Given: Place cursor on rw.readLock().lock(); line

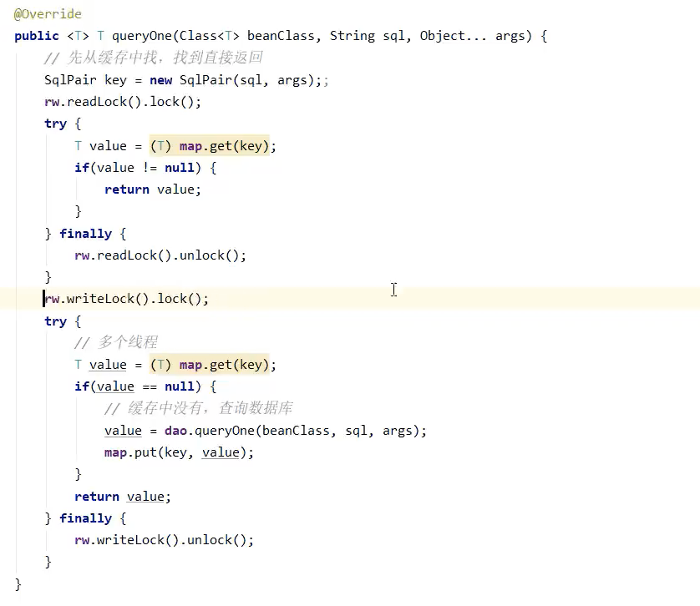Looking at the screenshot, I should pos(123,102).
